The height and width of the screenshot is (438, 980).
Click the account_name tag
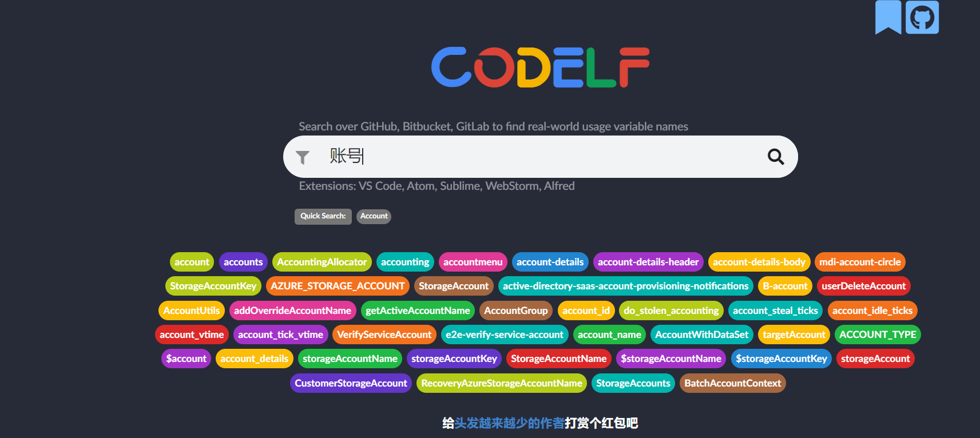tap(609, 335)
